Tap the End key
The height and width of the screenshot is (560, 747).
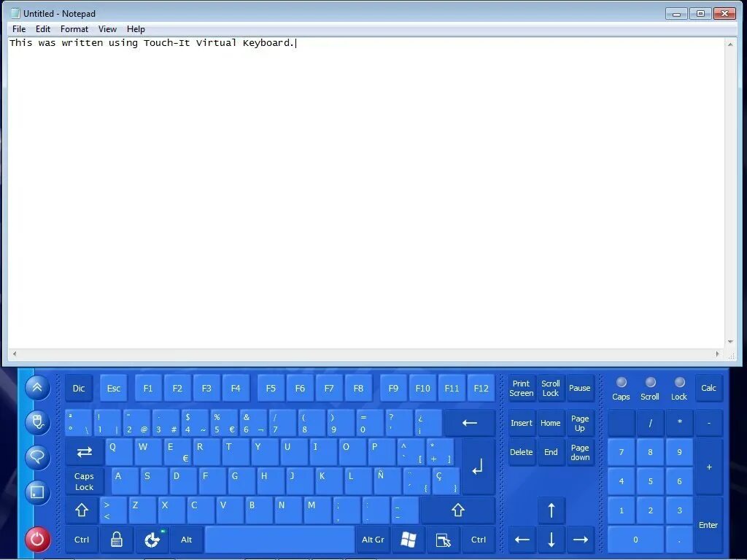(x=551, y=452)
